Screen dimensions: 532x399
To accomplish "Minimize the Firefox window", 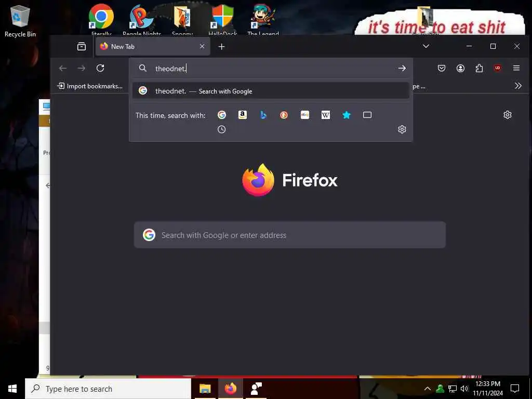I will click(469, 46).
